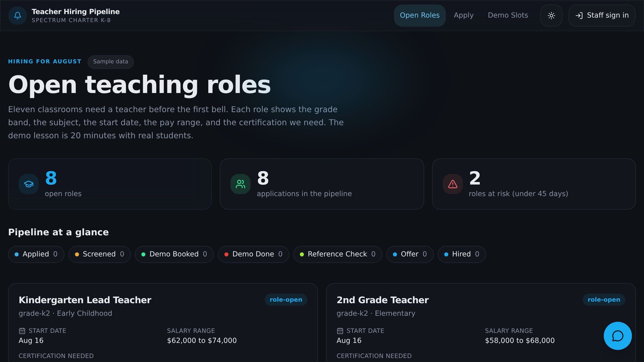Open the chat bubble button
This screenshot has height=362, width=644.
pyautogui.click(x=618, y=336)
